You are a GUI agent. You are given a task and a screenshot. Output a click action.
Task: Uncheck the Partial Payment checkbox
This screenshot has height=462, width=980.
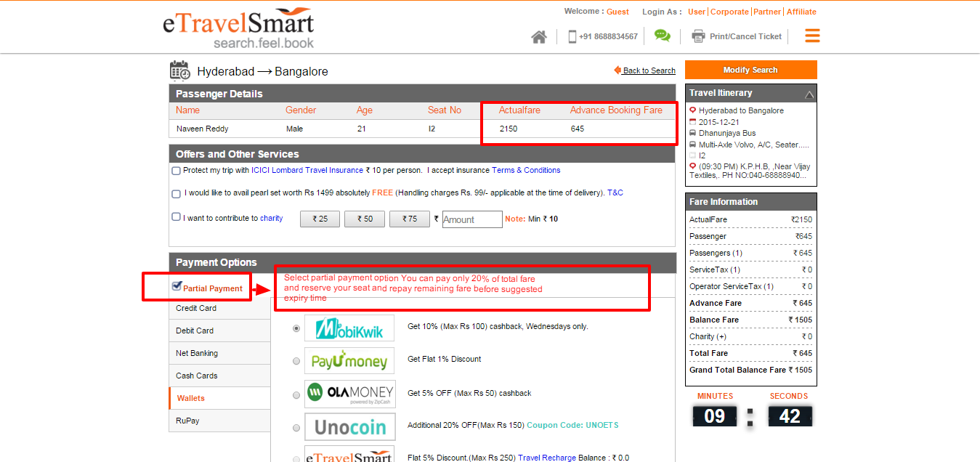(x=177, y=286)
